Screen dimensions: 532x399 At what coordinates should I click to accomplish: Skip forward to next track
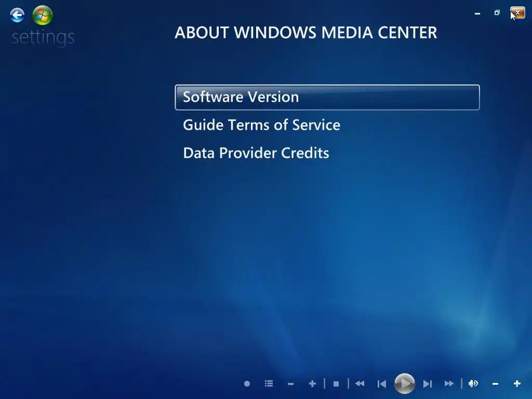[428, 384]
